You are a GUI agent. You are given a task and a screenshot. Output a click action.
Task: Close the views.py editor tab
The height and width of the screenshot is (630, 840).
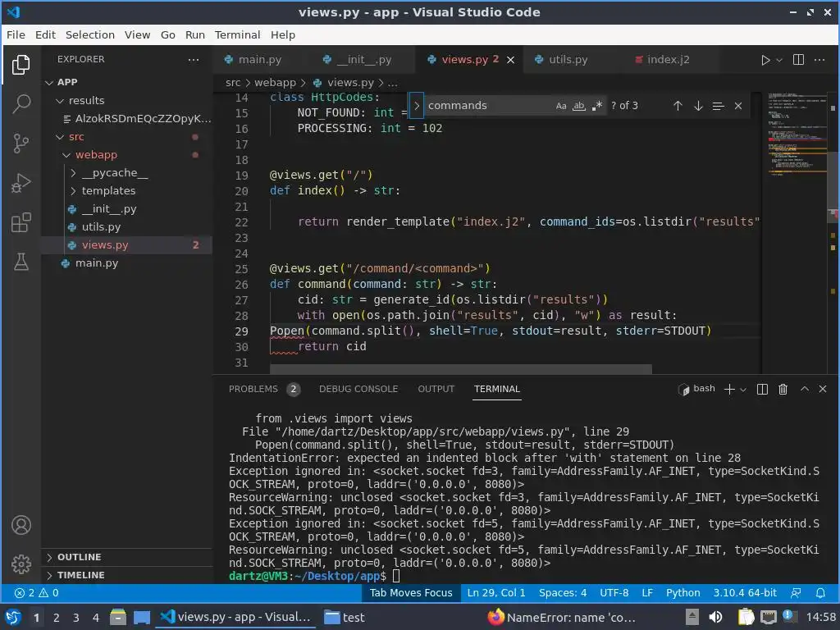(510, 60)
